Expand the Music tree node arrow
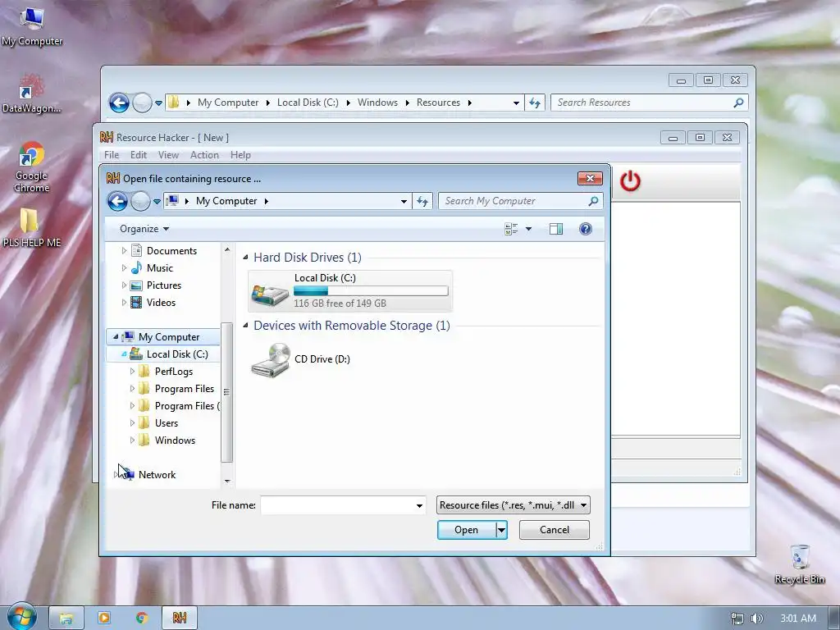This screenshot has height=630, width=840. [125, 268]
